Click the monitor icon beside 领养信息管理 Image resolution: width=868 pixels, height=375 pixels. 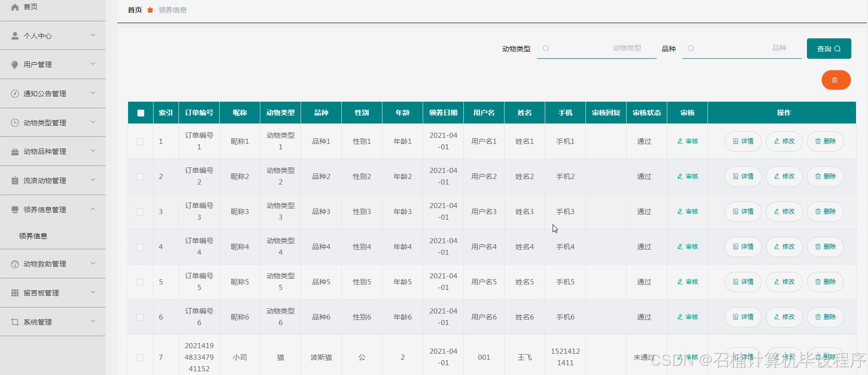coord(15,209)
